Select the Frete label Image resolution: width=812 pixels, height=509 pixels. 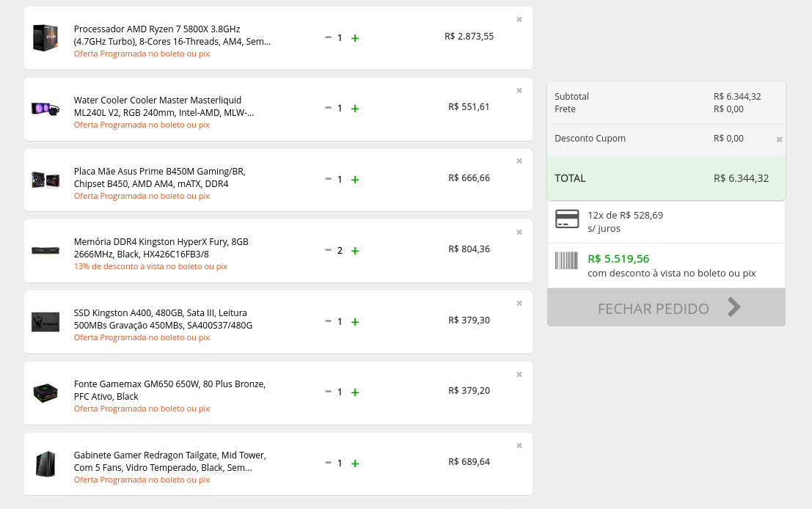coord(565,109)
